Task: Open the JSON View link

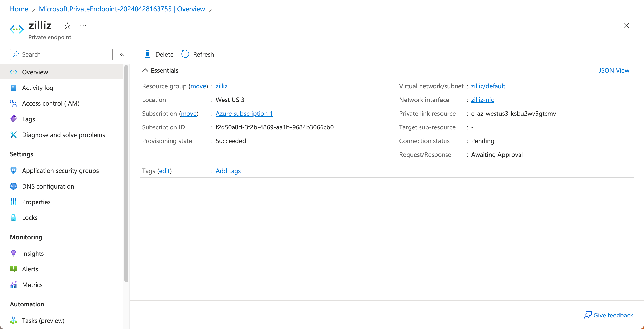Action: pos(614,70)
